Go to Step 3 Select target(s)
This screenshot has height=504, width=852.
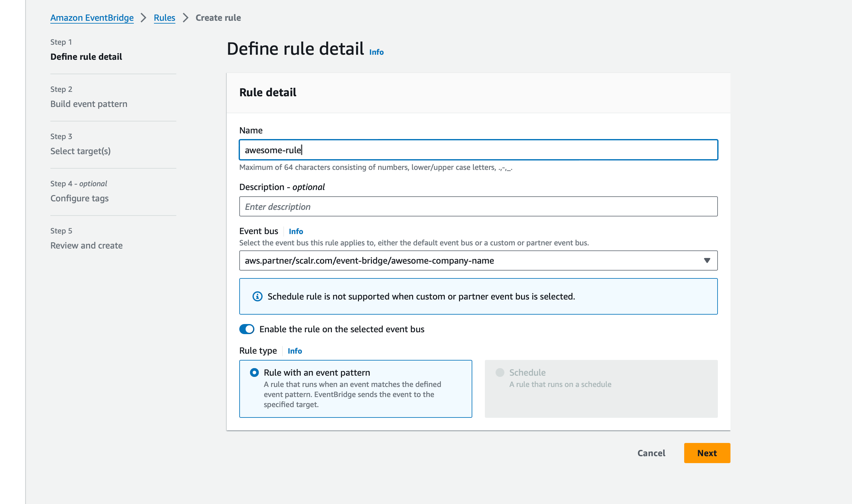tap(81, 151)
